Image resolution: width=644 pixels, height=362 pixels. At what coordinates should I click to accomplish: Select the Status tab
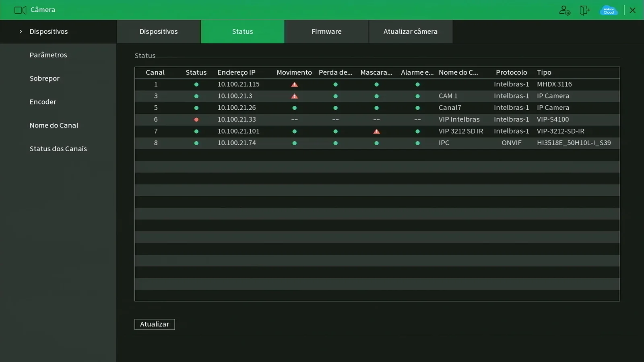click(243, 31)
